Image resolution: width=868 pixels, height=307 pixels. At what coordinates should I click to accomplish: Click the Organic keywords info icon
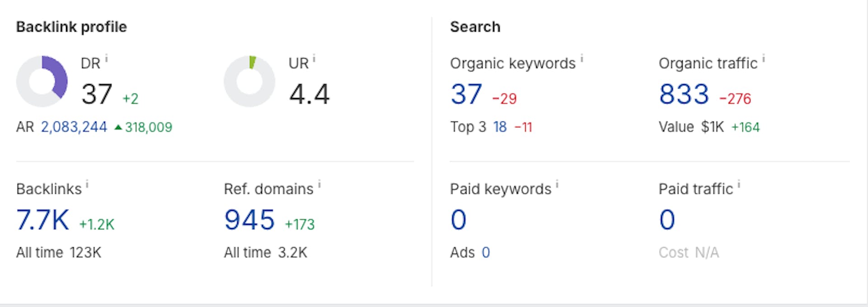pos(582,58)
